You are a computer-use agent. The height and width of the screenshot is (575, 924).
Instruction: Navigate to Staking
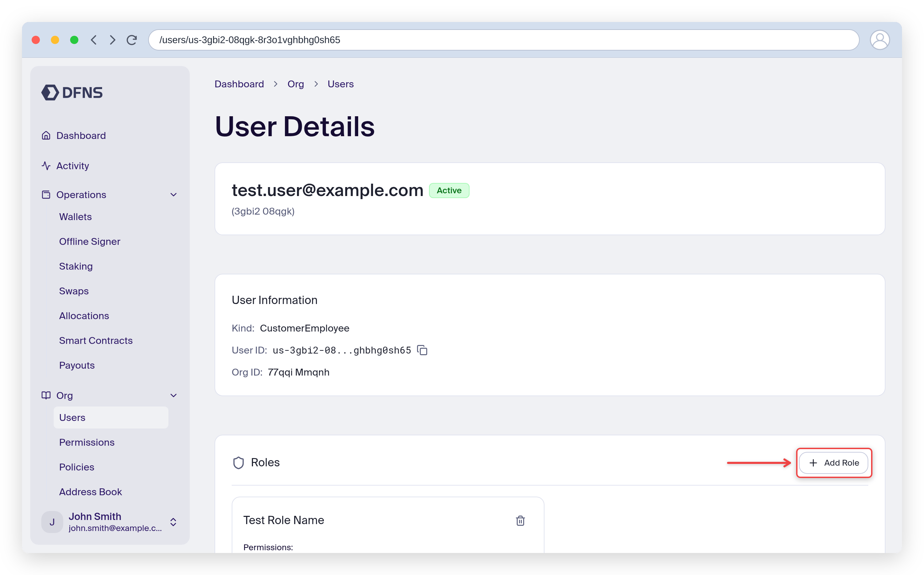point(76,266)
